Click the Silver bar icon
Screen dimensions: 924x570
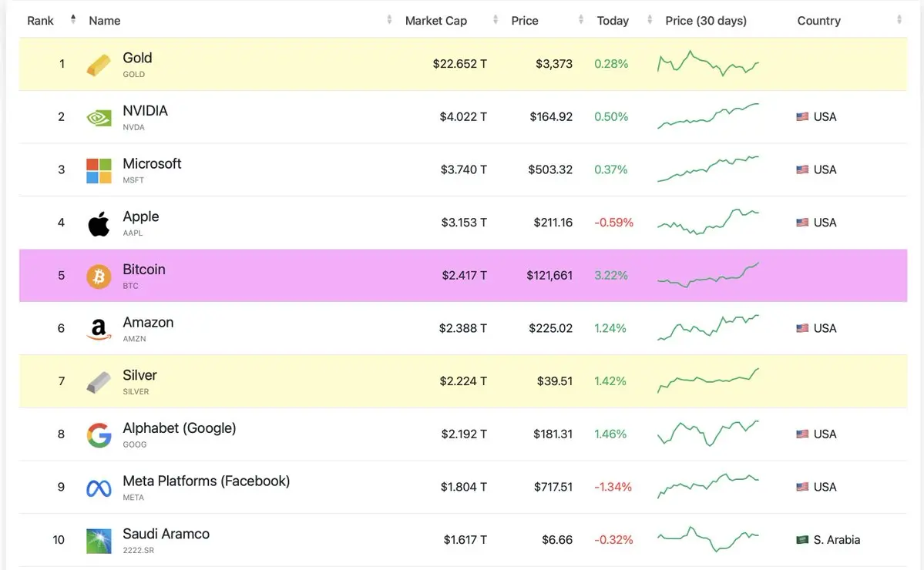[99, 382]
